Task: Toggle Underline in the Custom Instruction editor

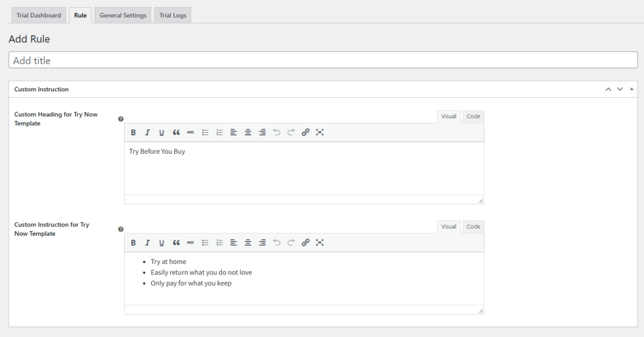Action: [162, 242]
